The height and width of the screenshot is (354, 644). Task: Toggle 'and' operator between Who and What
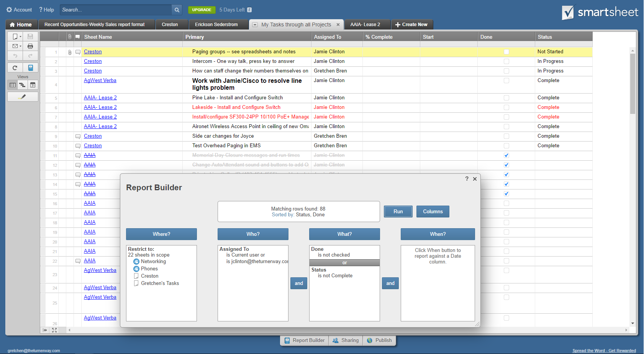(299, 283)
